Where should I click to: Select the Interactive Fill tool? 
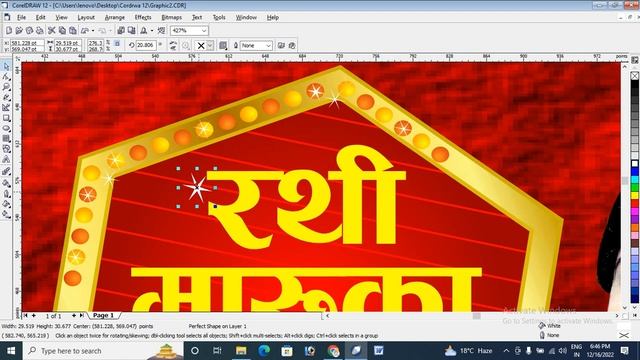[6, 214]
